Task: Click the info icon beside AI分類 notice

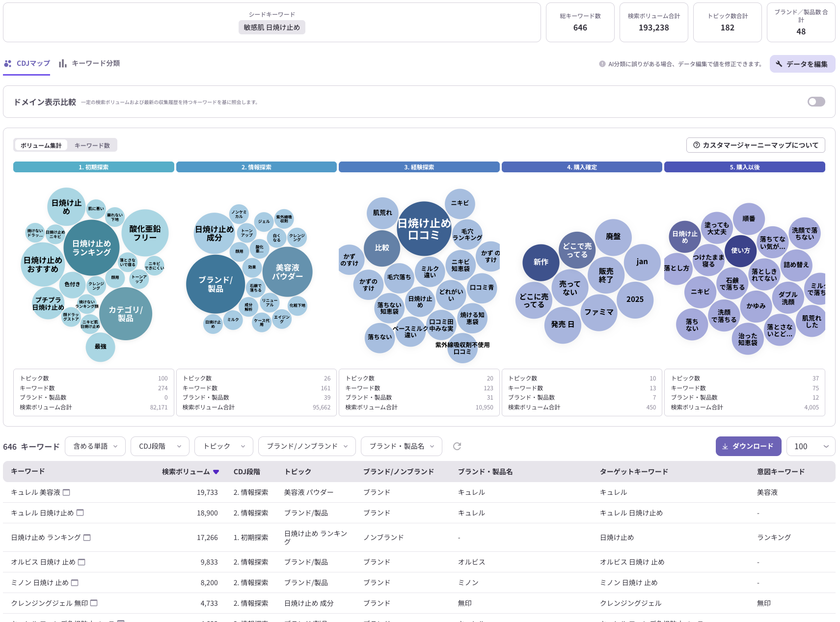Action: pyautogui.click(x=602, y=64)
